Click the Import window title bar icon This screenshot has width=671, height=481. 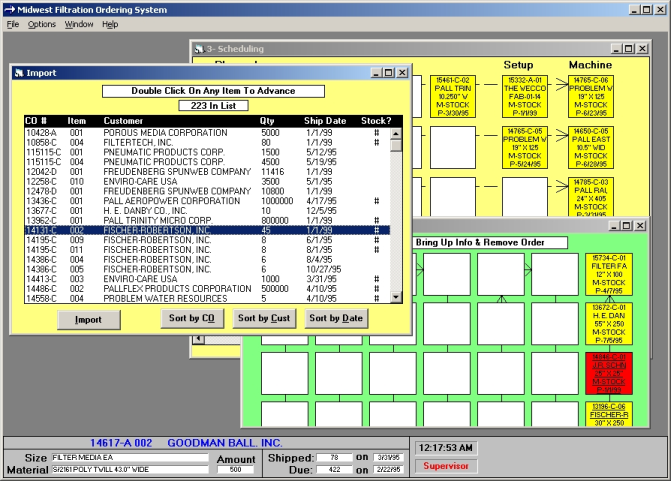coord(19,73)
